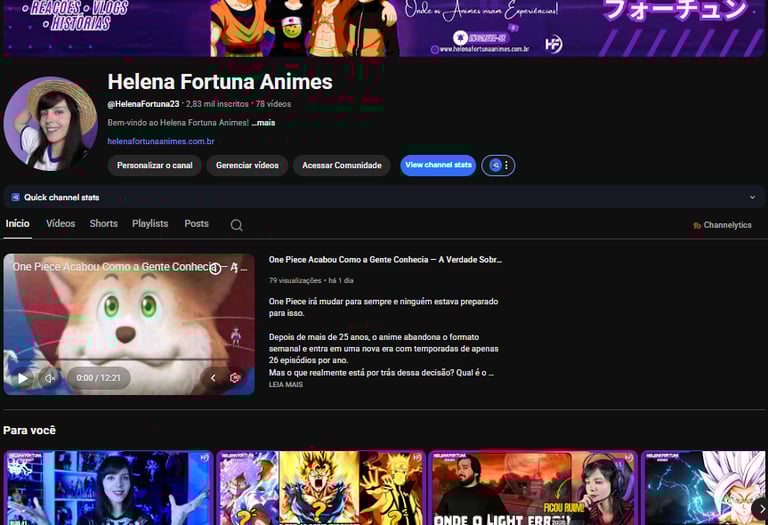The height and width of the screenshot is (525, 768).
Task: Open the three-dot extension options menu
Action: click(x=506, y=166)
